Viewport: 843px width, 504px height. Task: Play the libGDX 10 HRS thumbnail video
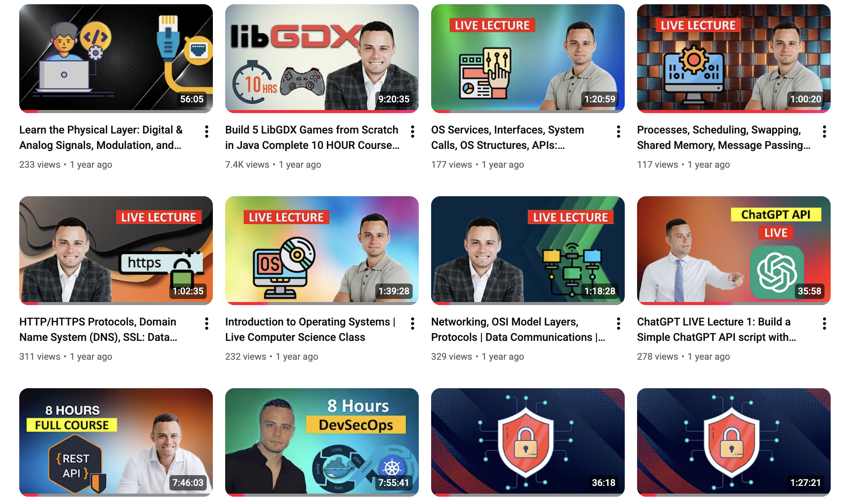322,58
